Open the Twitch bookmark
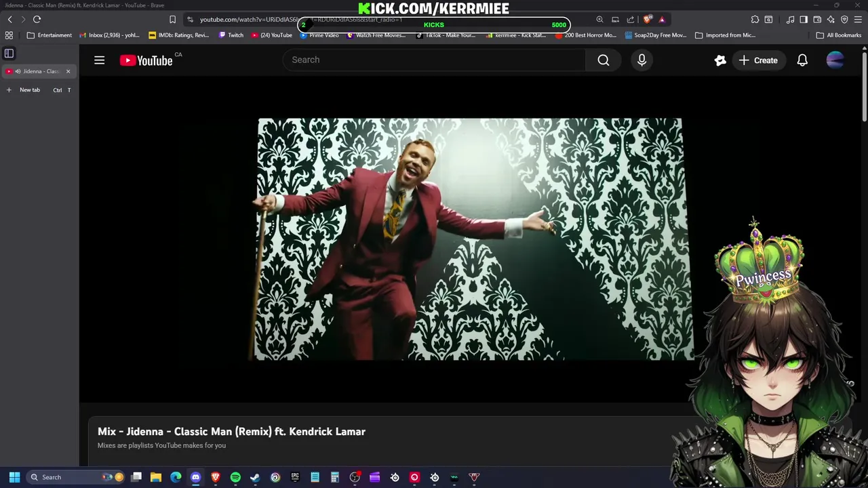This screenshot has height=488, width=868. (x=231, y=35)
